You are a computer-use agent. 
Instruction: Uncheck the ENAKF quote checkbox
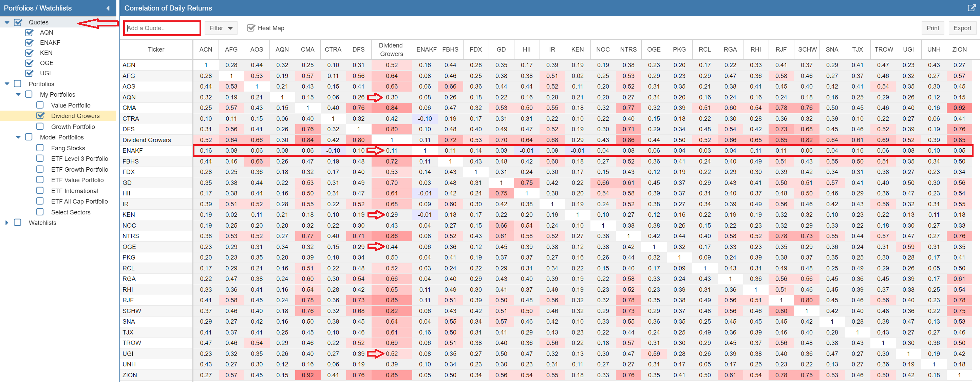[29, 43]
